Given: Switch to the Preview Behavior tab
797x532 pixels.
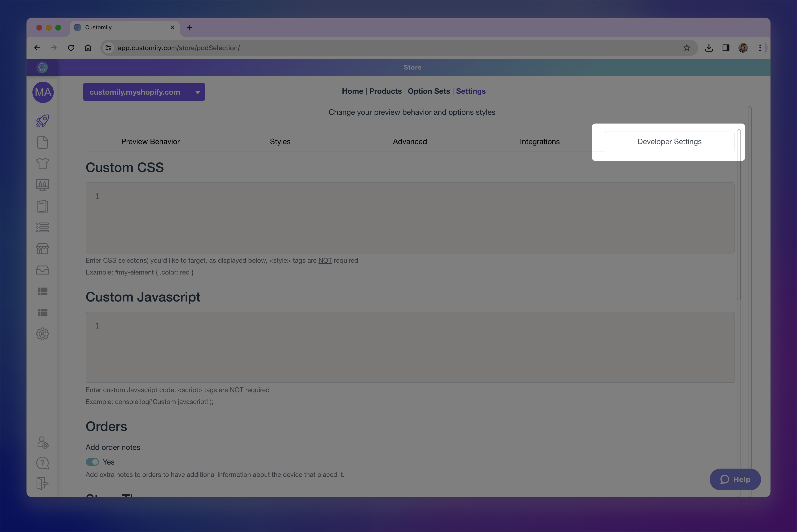Looking at the screenshot, I should (x=151, y=142).
